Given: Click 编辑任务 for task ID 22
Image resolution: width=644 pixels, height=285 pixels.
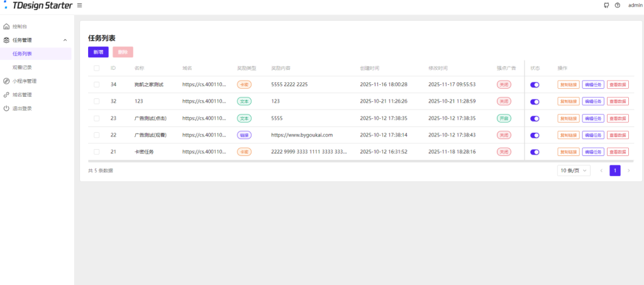Looking at the screenshot, I should [593, 135].
